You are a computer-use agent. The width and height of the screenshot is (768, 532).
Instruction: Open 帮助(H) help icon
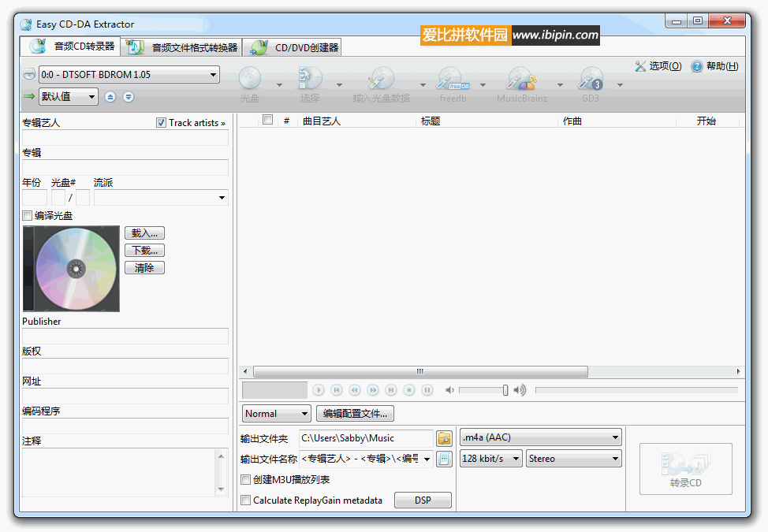click(x=714, y=66)
